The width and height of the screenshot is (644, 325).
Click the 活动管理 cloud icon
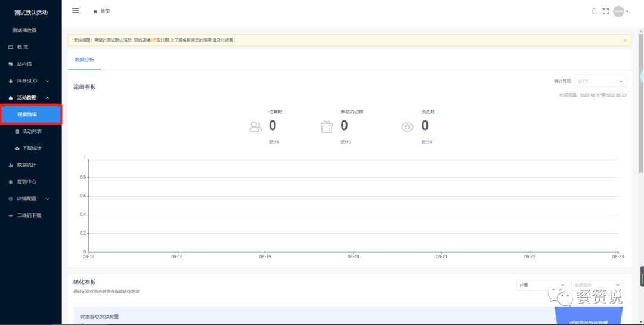tap(11, 98)
